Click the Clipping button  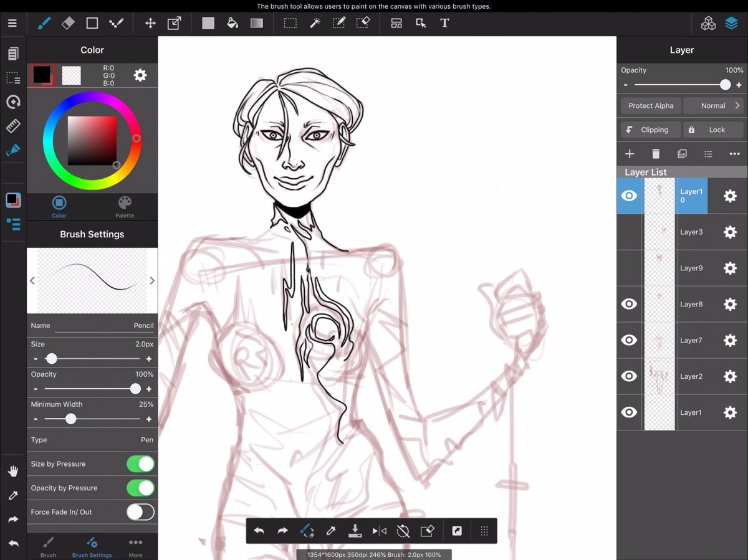tap(651, 130)
